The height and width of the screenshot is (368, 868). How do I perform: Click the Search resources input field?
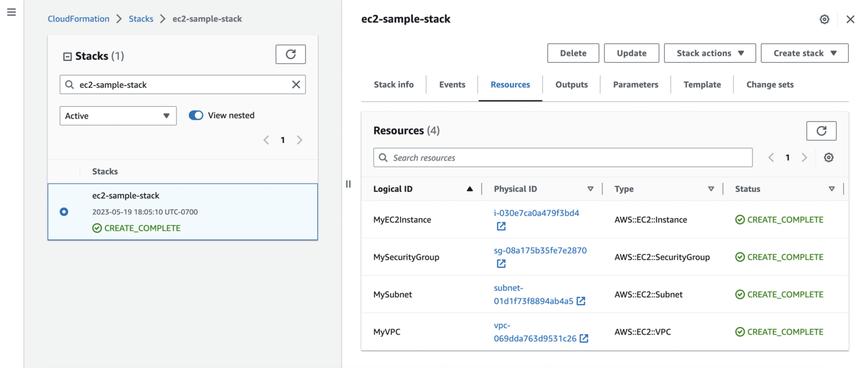562,157
